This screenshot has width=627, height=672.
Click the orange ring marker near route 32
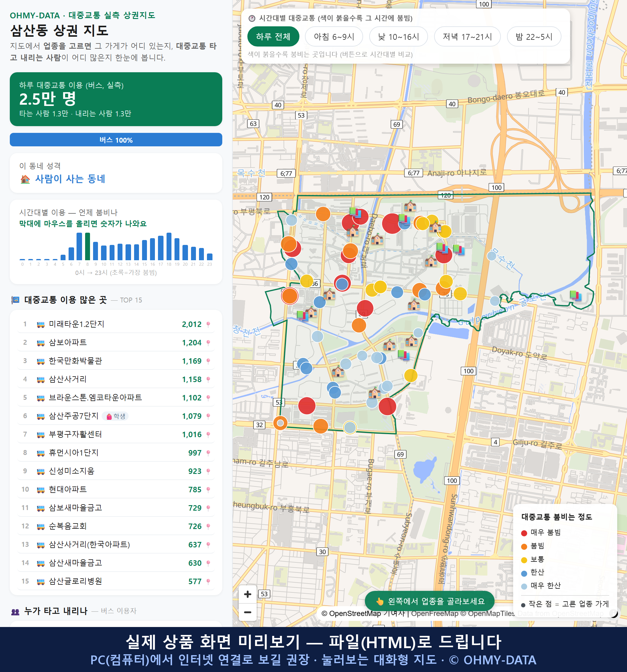click(280, 422)
